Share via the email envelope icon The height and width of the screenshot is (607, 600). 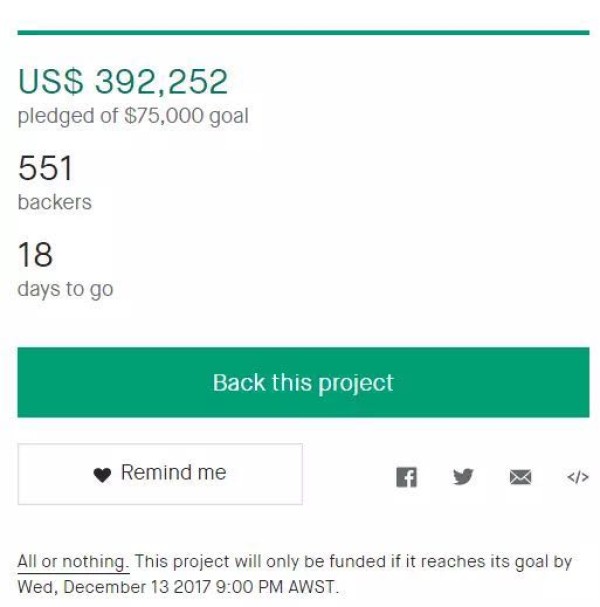point(520,477)
